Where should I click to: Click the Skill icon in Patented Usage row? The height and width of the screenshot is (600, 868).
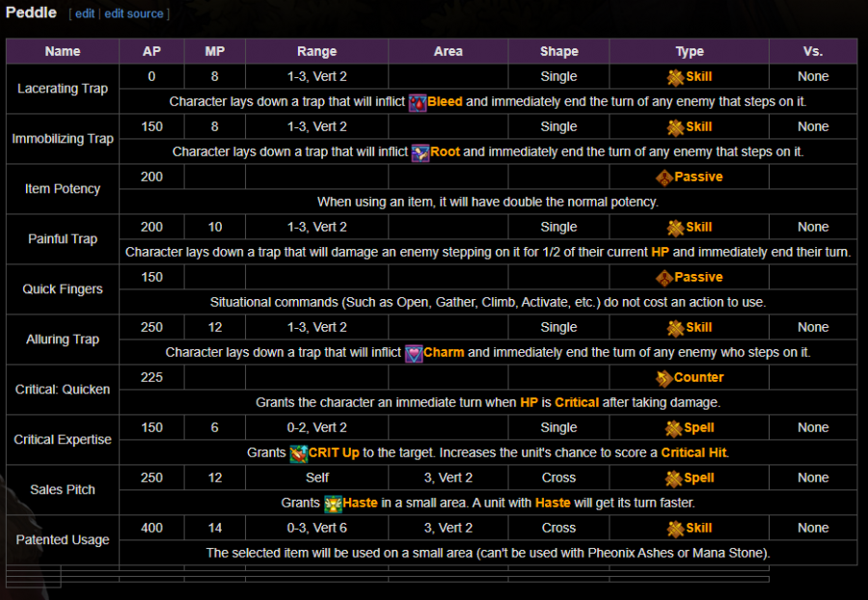click(x=675, y=529)
